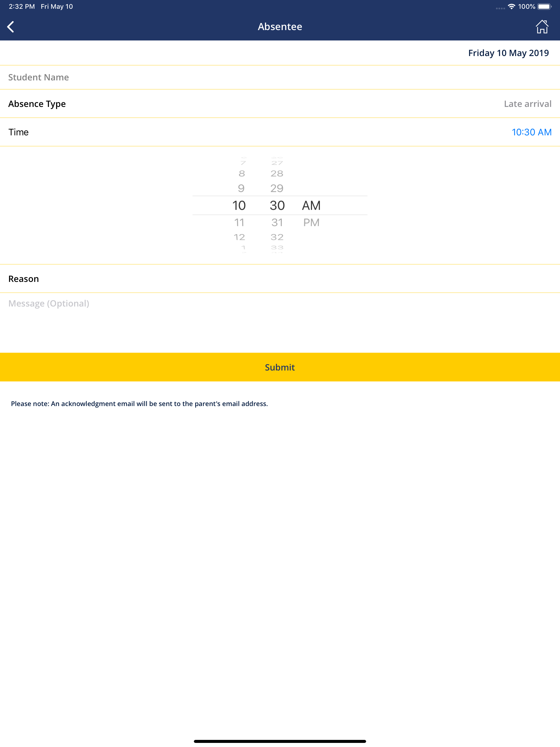The image size is (560, 747).
Task: Tap selected hour 10 in picker
Action: tap(239, 205)
